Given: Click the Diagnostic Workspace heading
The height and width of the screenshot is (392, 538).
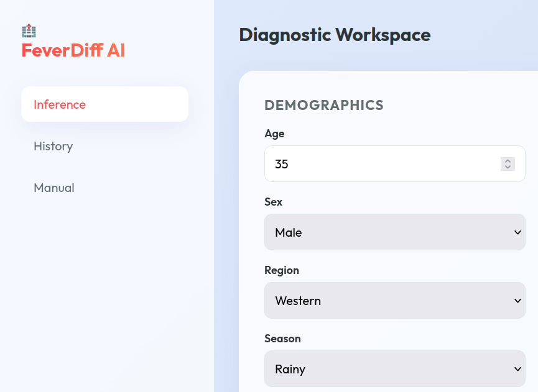Looking at the screenshot, I should tap(335, 35).
